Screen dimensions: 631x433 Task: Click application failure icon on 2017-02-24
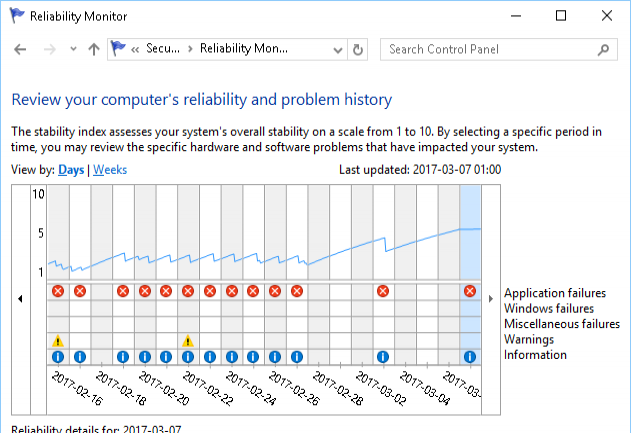[231, 291]
